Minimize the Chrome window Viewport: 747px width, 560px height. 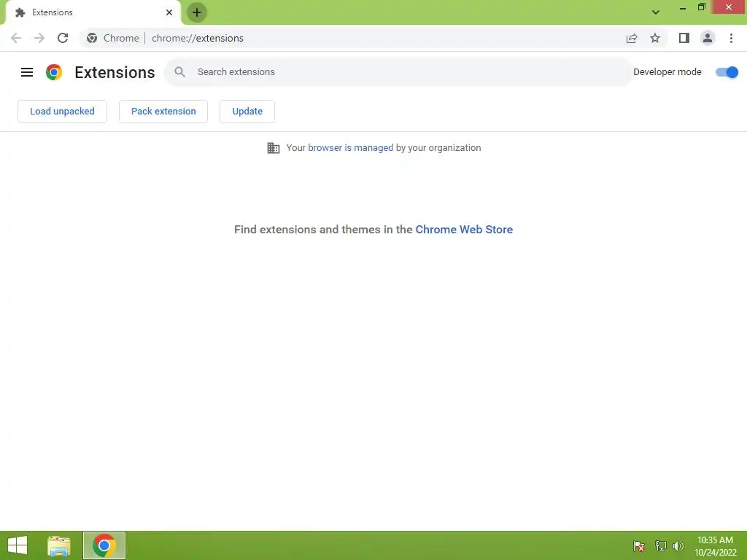683,7
